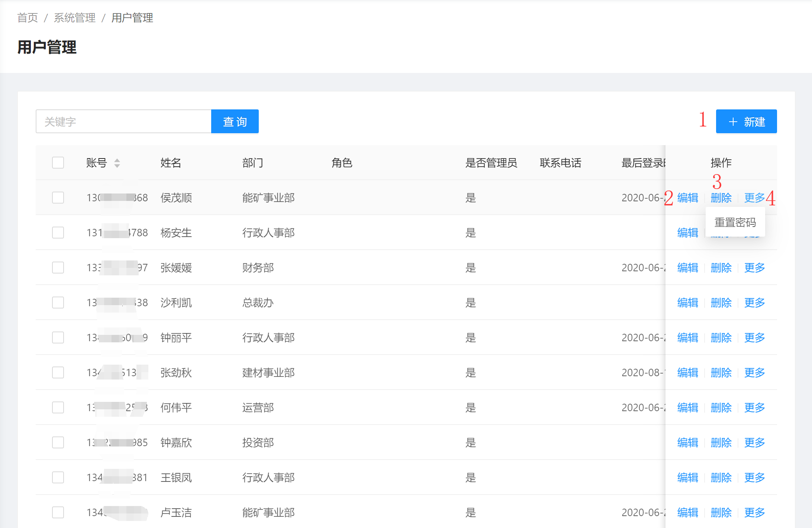Choose 重置密码 from the dropdown menu

click(x=735, y=223)
